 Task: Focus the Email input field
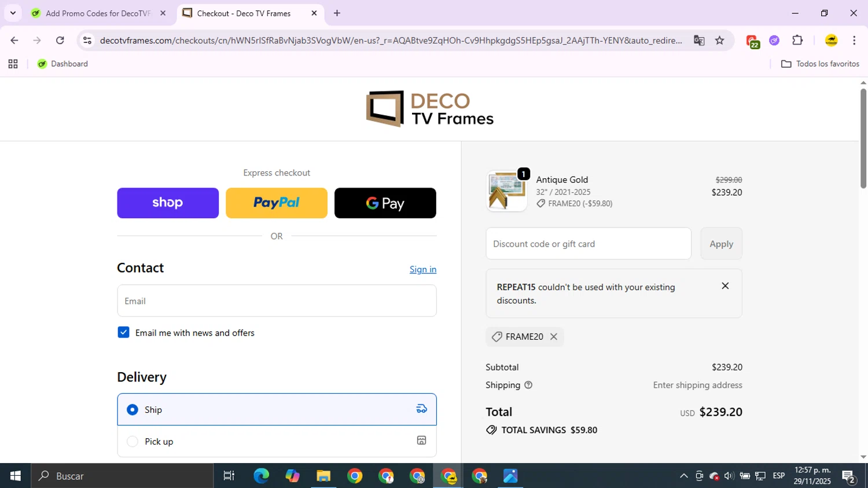point(277,300)
